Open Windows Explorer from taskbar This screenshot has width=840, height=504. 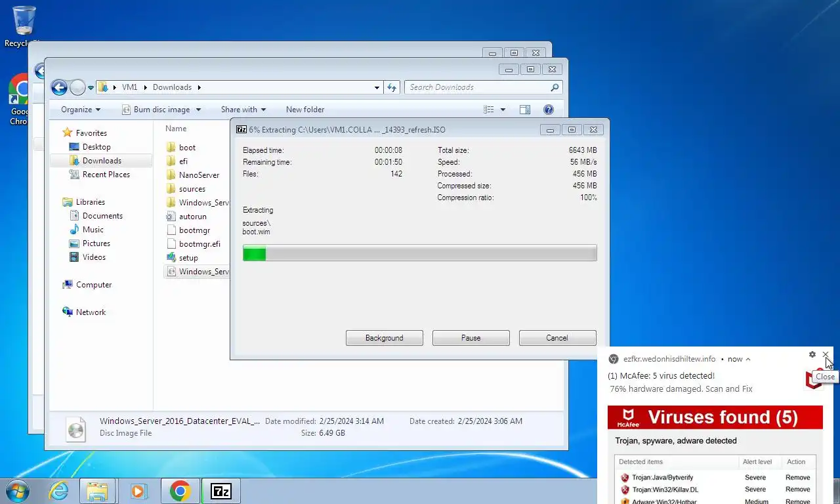click(x=97, y=491)
